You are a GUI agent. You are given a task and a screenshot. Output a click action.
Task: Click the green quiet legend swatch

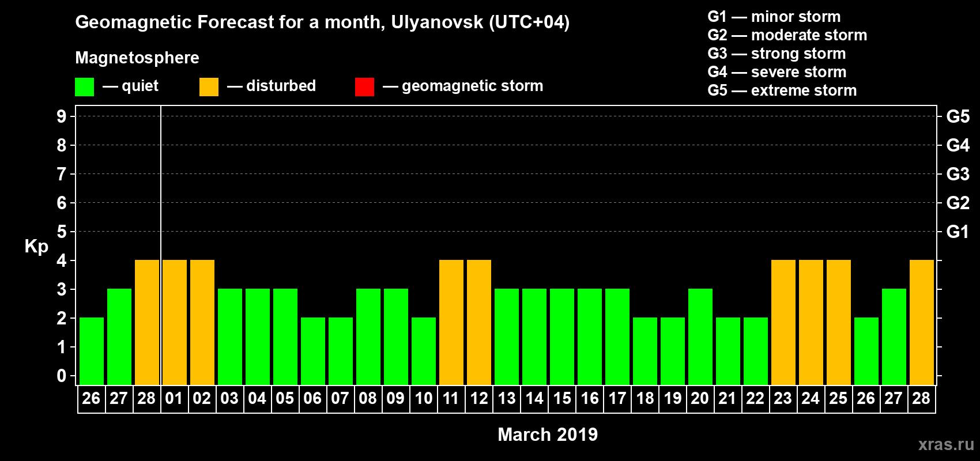click(84, 87)
